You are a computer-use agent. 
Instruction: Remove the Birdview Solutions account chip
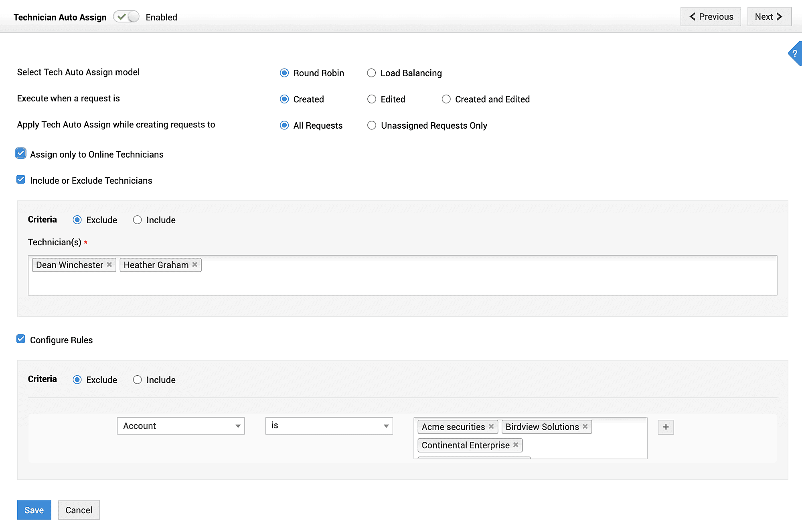tap(585, 427)
